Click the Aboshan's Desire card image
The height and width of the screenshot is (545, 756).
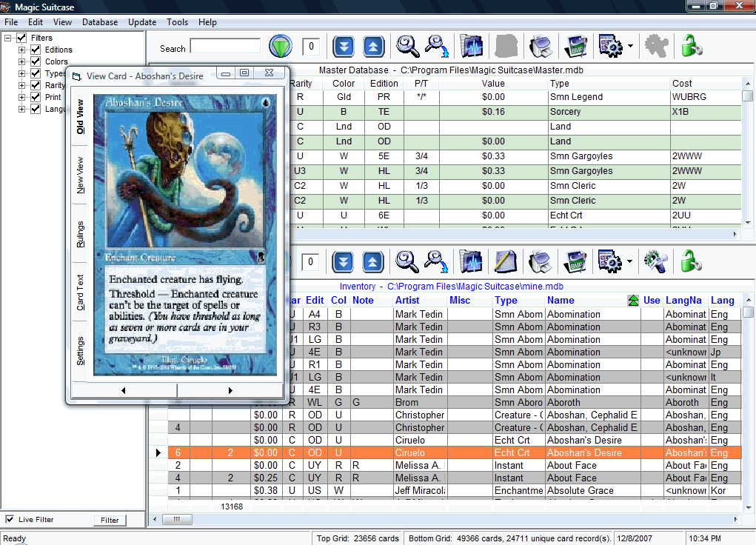pyautogui.click(x=185, y=235)
